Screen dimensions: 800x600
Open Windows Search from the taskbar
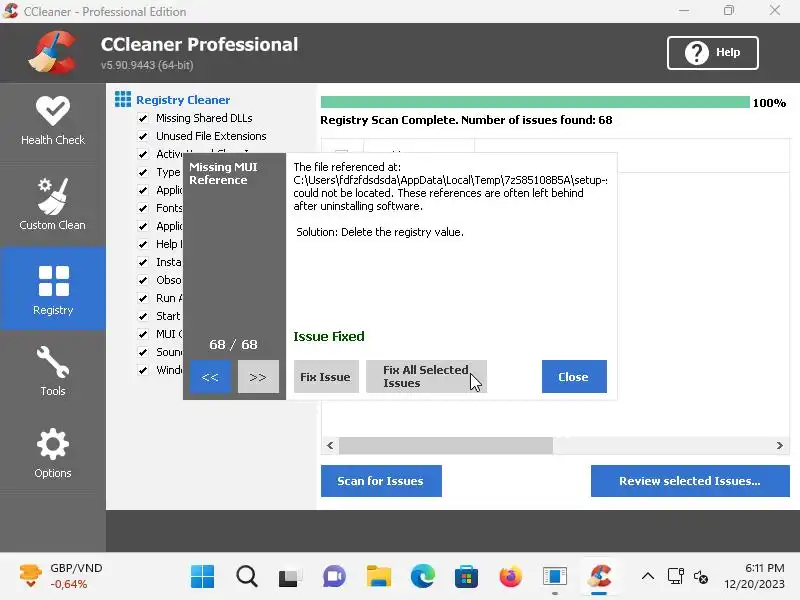(x=247, y=577)
